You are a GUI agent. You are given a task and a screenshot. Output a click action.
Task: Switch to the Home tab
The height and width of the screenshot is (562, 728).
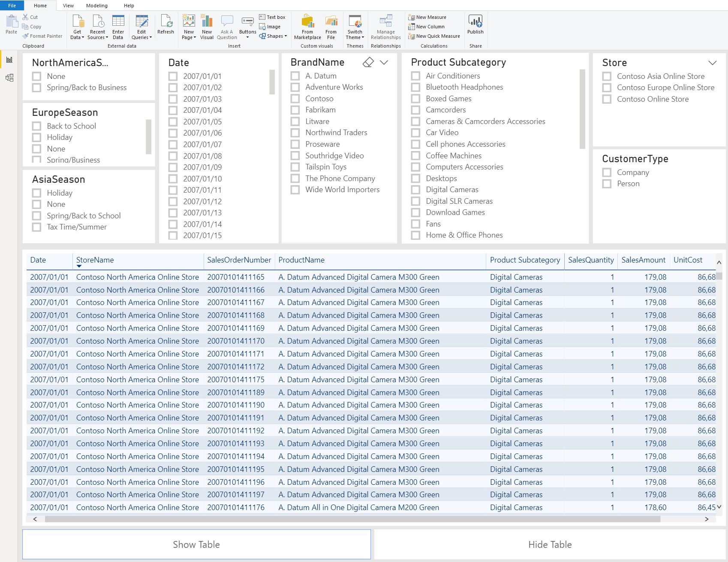point(40,6)
